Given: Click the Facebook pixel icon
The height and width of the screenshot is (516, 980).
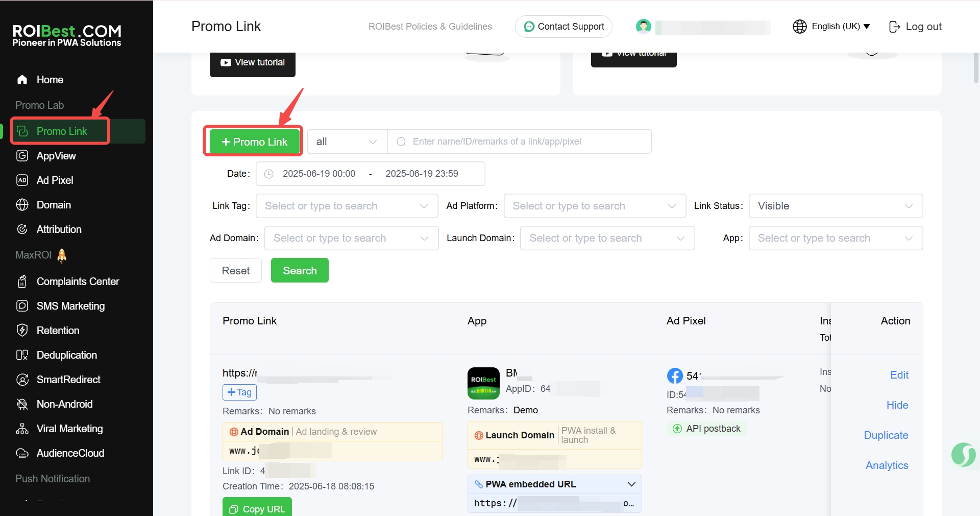Looking at the screenshot, I should 675,376.
